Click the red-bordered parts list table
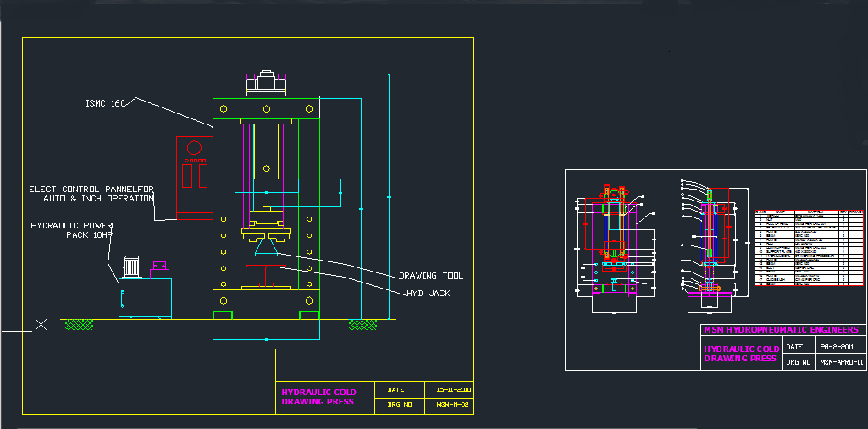This screenshot has width=868, height=429. [x=810, y=247]
